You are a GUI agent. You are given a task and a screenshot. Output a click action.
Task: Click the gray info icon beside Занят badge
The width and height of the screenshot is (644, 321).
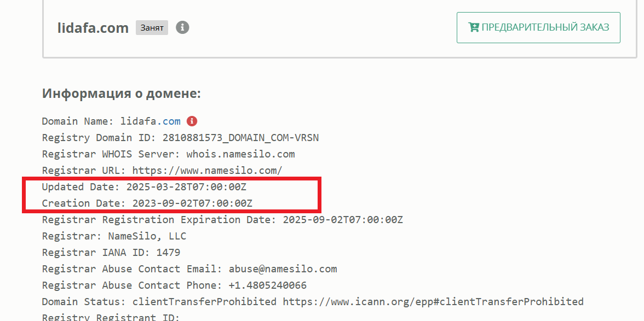tap(182, 27)
